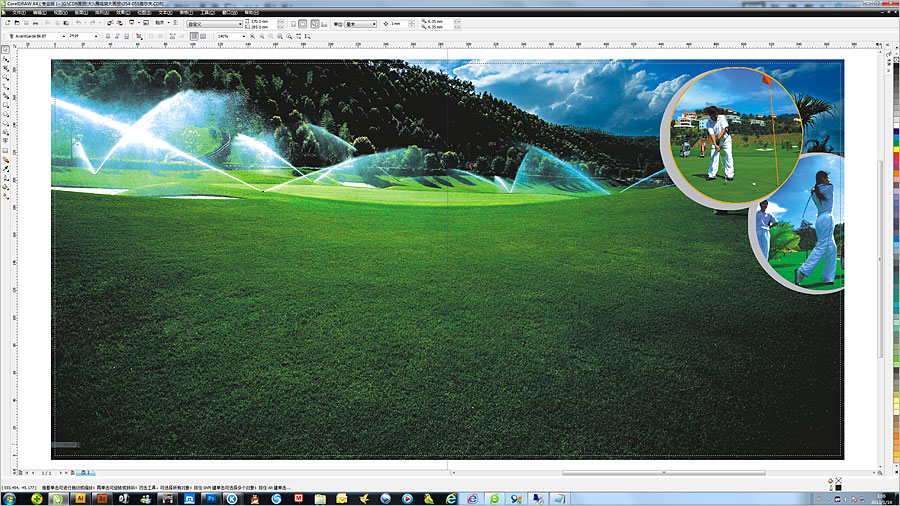Click the 页 1 page tab
The height and width of the screenshot is (506, 900).
pyautogui.click(x=86, y=472)
